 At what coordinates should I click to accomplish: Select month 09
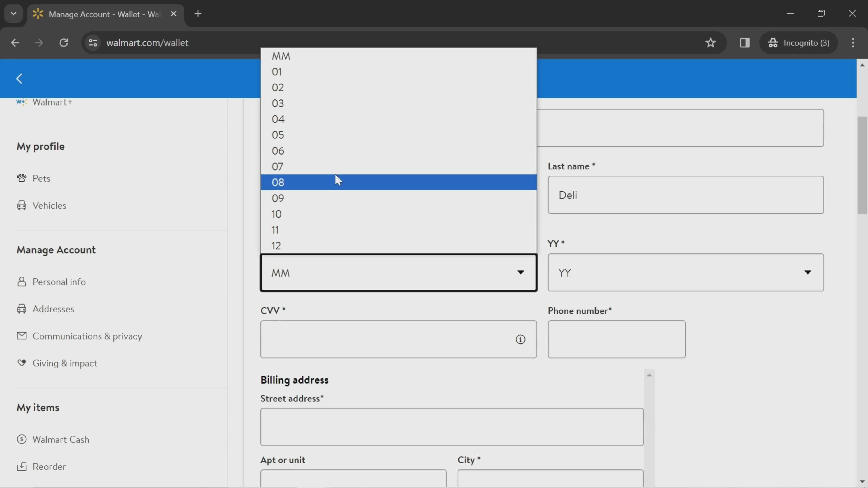(x=399, y=198)
